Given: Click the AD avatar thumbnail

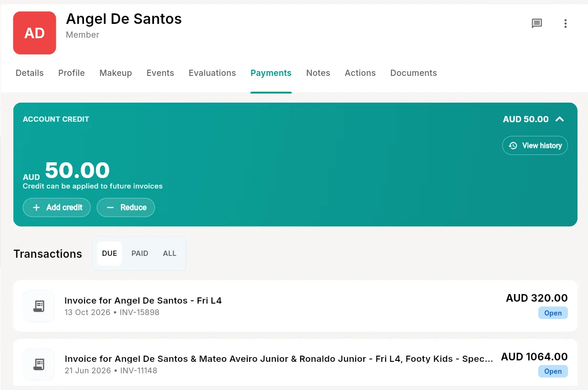Looking at the screenshot, I should [34, 33].
